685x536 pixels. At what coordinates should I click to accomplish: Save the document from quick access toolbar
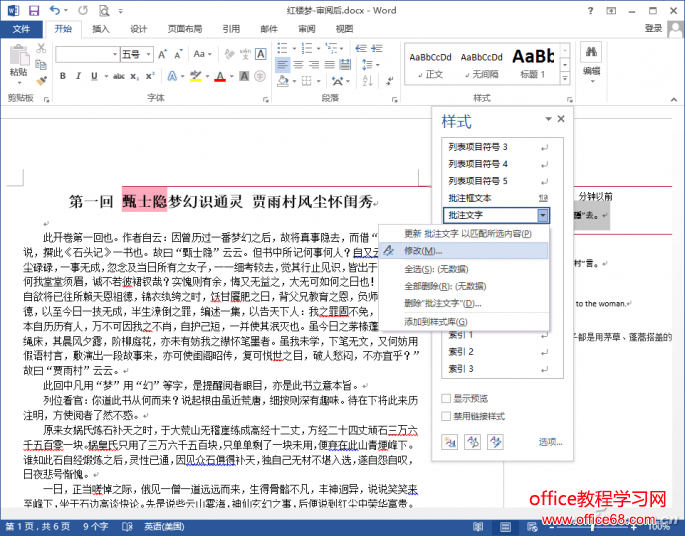point(33,9)
